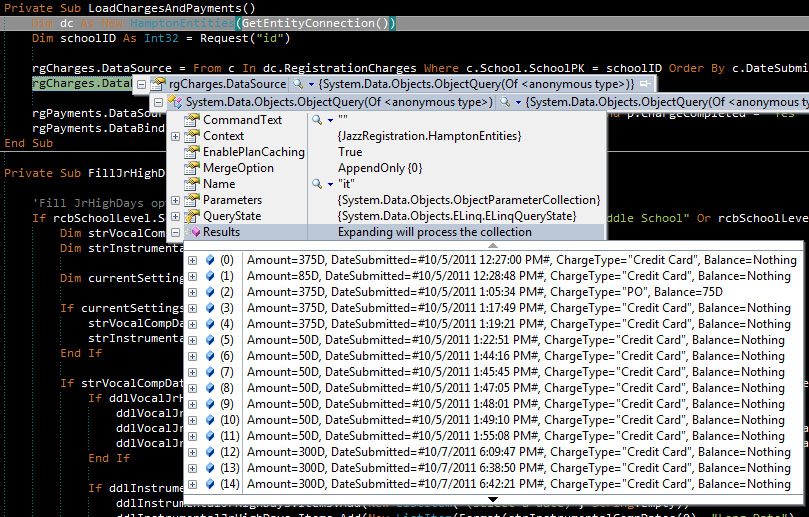The height and width of the screenshot is (517, 809).
Task: Click the MergeOption property icon
Action: [191, 168]
